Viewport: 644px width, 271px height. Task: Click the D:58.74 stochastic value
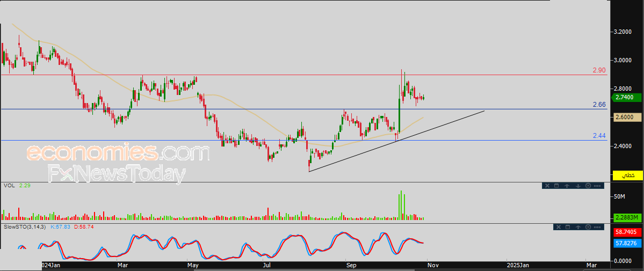coord(84,226)
